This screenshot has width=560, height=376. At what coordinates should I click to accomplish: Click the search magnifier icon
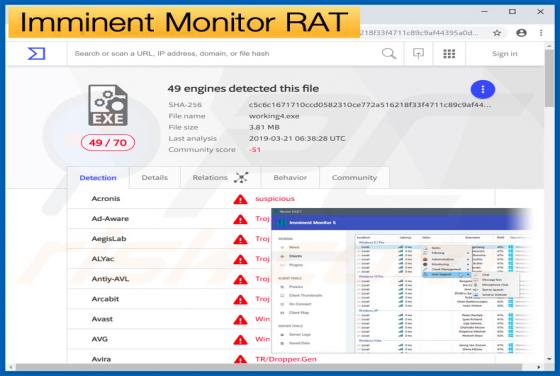coord(389,54)
